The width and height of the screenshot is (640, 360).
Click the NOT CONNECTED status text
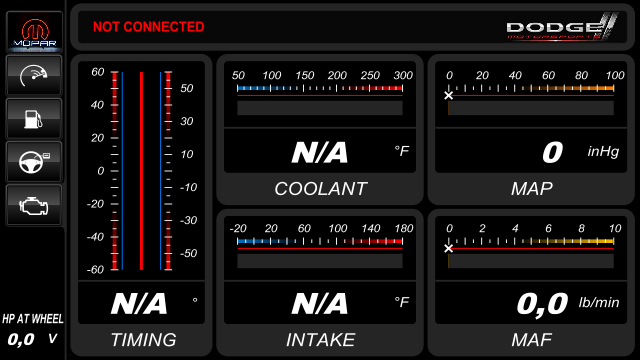point(149,27)
